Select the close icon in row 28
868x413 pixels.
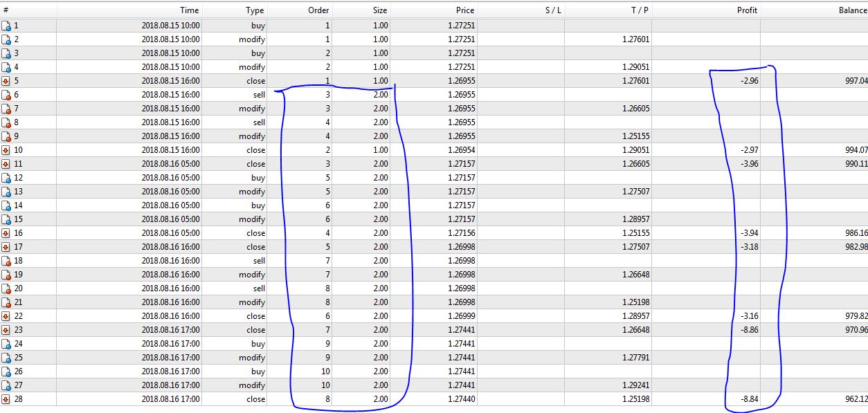coord(6,399)
